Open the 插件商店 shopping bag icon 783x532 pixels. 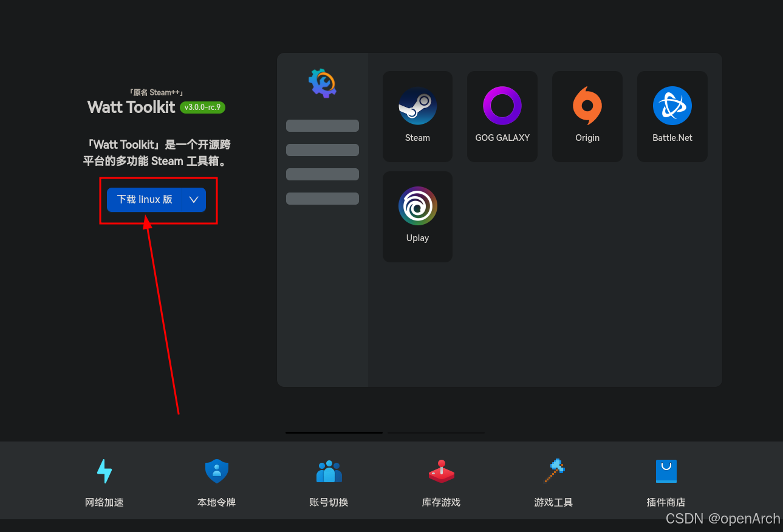[x=666, y=471]
